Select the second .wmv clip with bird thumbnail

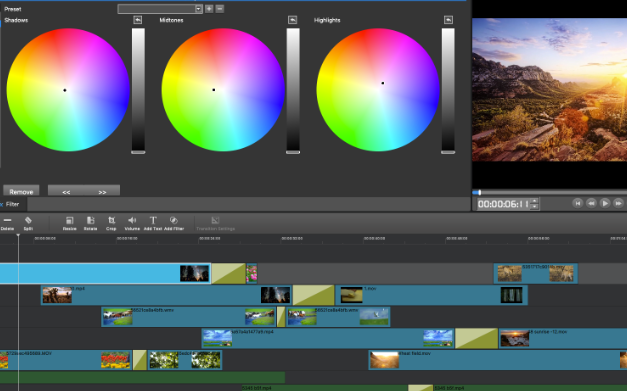click(x=338, y=317)
